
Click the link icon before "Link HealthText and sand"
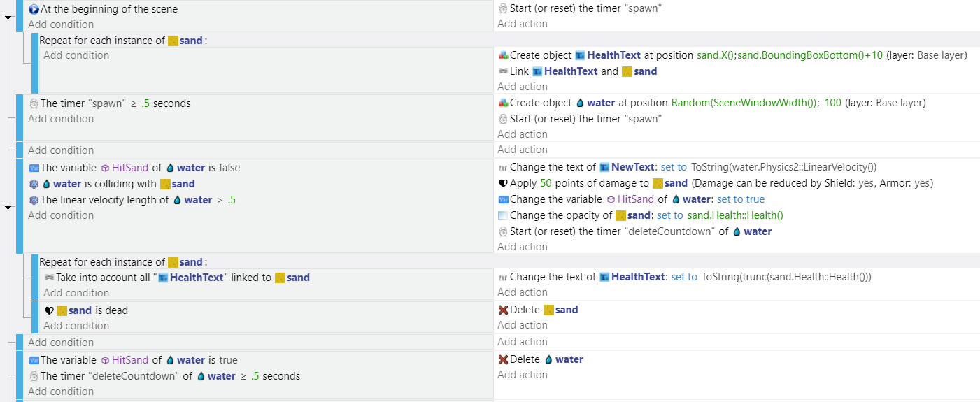[x=503, y=71]
